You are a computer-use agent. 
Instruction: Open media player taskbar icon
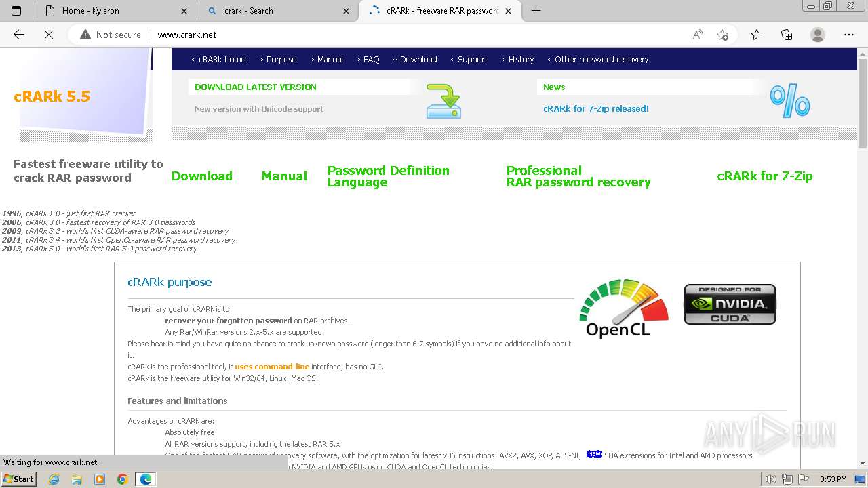click(x=100, y=479)
